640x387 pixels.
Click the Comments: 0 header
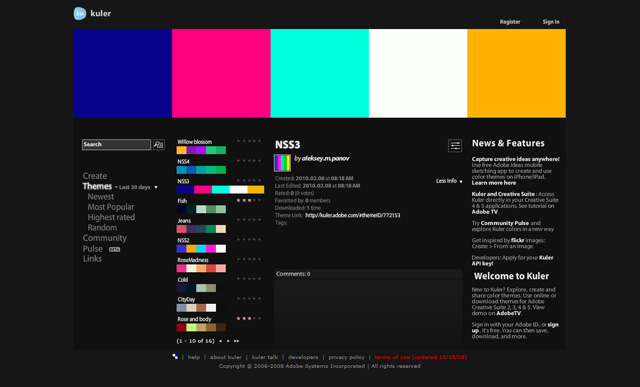[x=368, y=274]
